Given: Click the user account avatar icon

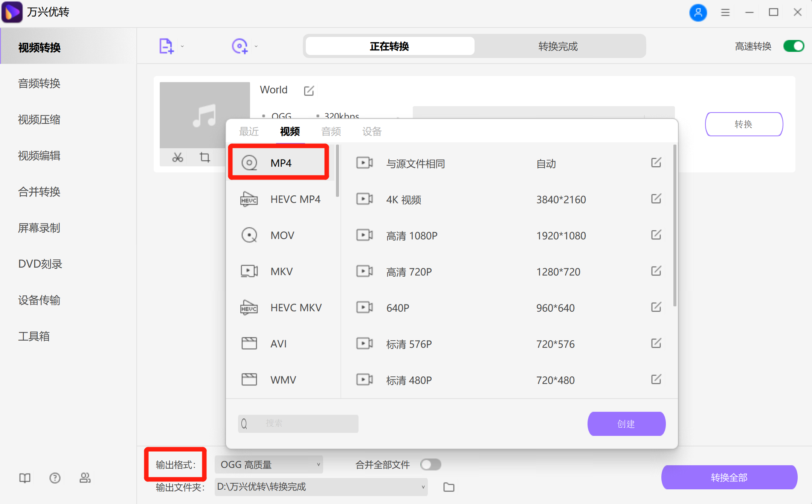Looking at the screenshot, I should [698, 12].
